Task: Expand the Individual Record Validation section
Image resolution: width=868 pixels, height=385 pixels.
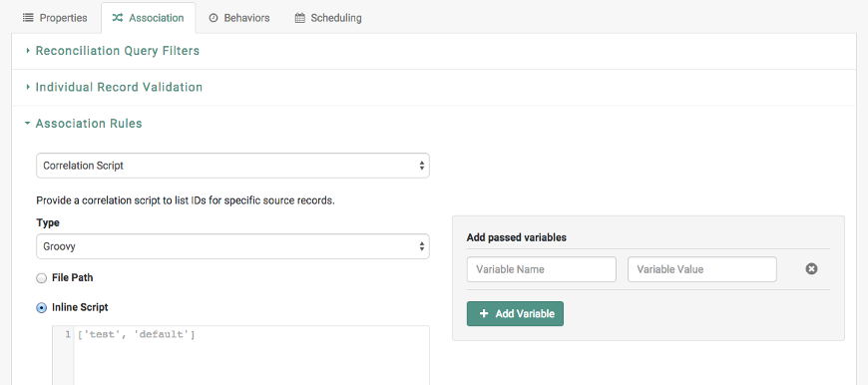Action: [x=119, y=88]
